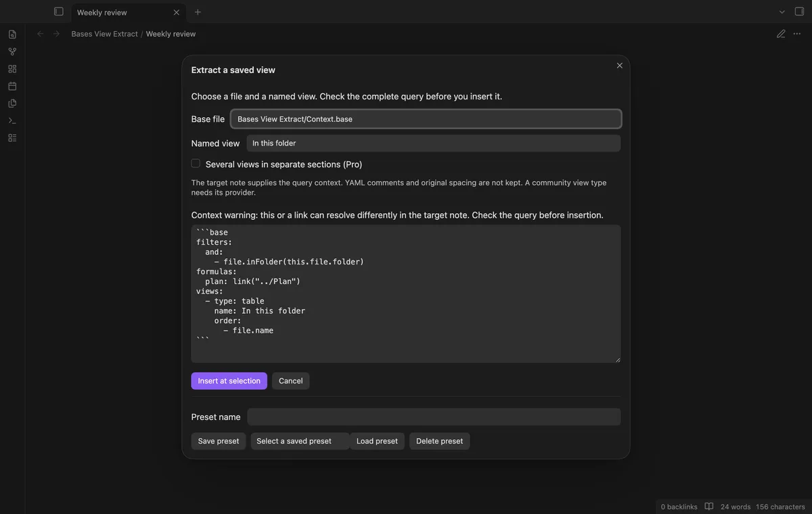Click the Context warning message text

coord(397,215)
